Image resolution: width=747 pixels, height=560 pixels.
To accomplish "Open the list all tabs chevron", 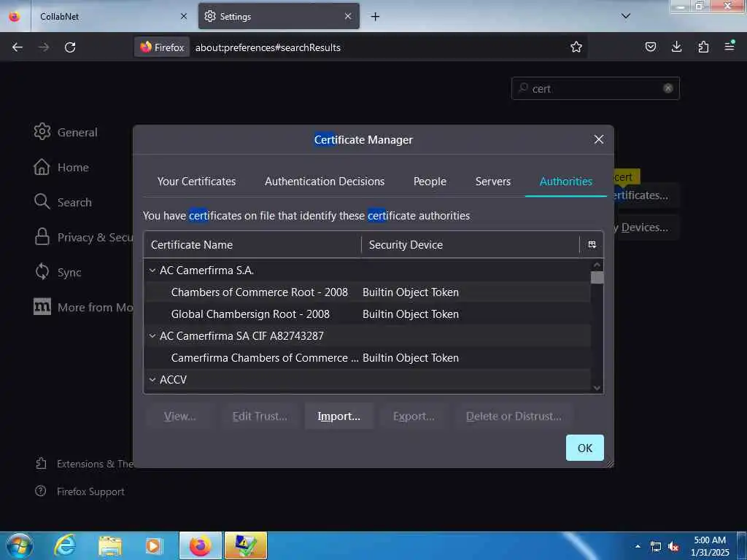I will [x=626, y=16].
